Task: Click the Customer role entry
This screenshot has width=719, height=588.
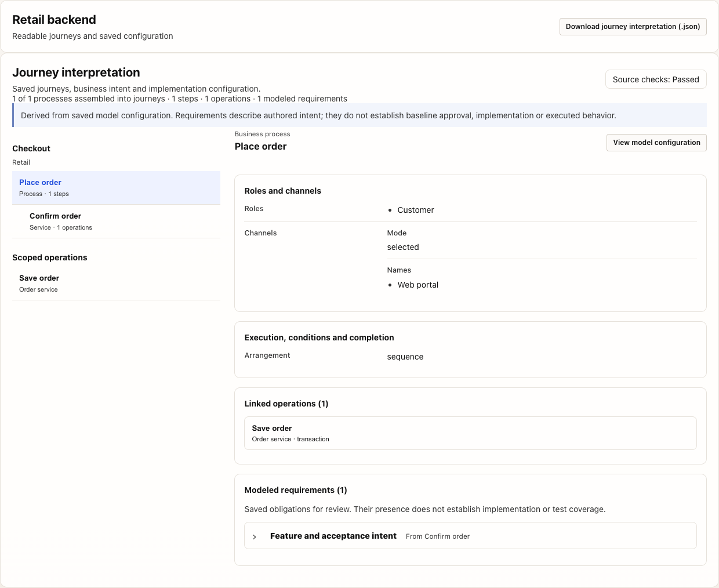Action: [x=416, y=210]
